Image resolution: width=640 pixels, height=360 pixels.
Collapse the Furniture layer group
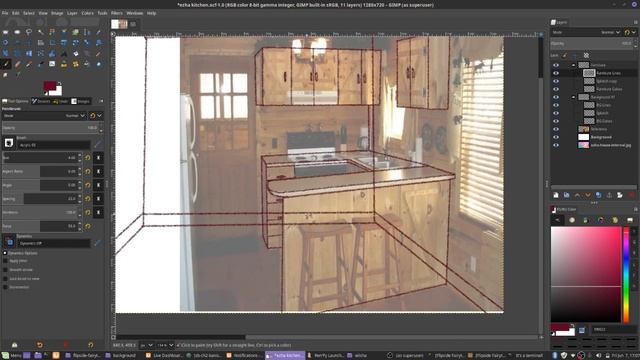coord(573,65)
